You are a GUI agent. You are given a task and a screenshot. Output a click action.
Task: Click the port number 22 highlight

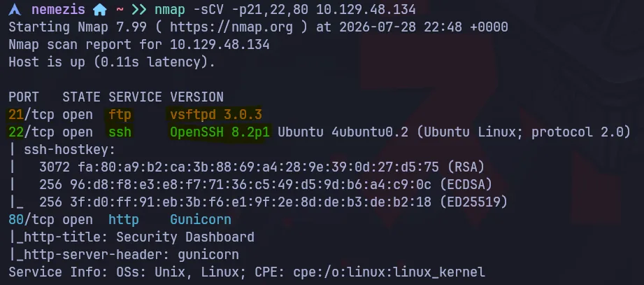pos(16,132)
